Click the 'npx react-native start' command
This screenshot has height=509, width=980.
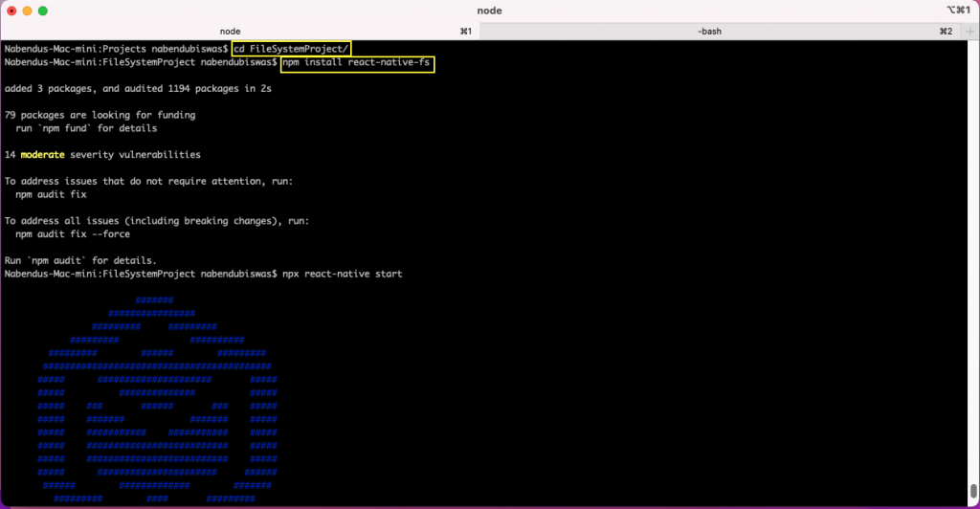[343, 274]
